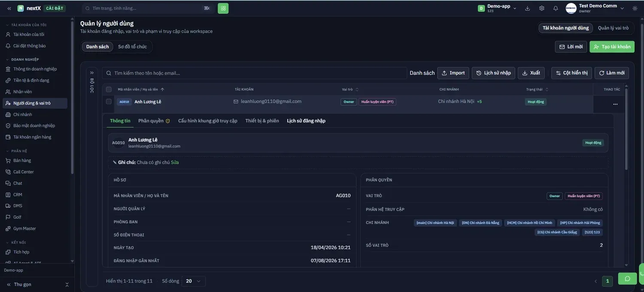This screenshot has height=292, width=644.
Task: Tick the select-all checkbox in table header
Action: (109, 89)
